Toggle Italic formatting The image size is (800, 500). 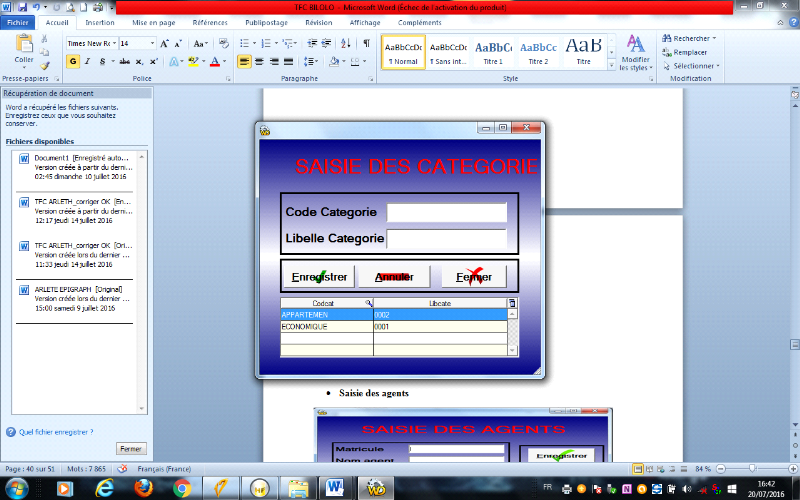click(x=87, y=62)
